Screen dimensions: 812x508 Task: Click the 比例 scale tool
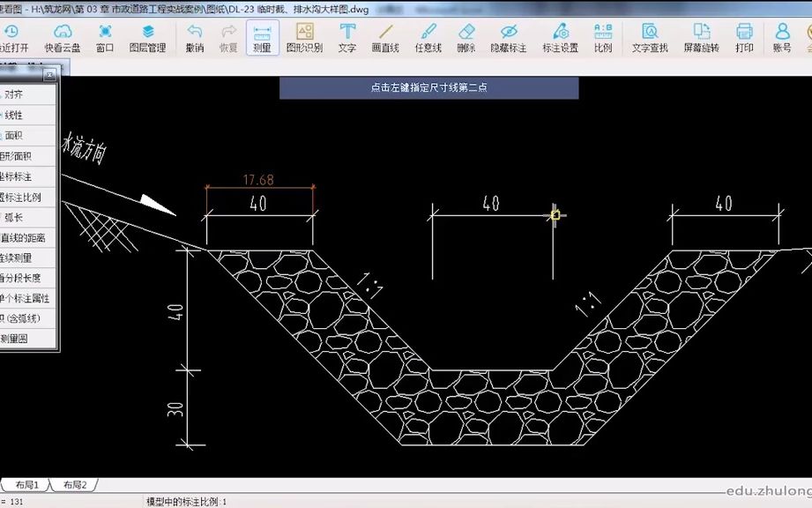tap(603, 37)
